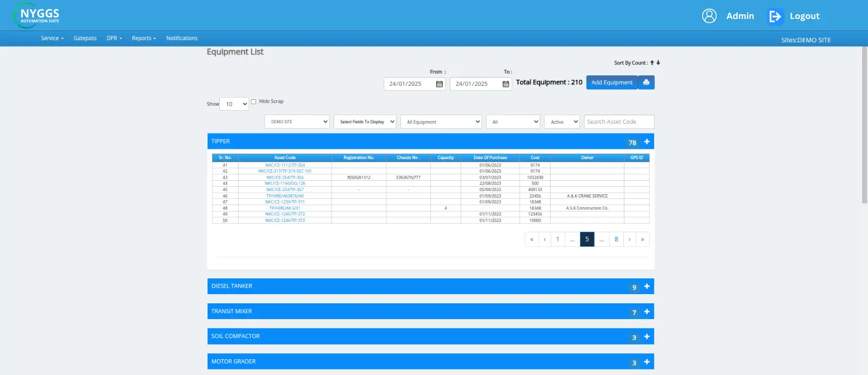Open asset link TP/HIRE/AK9876/AK

(x=285, y=196)
